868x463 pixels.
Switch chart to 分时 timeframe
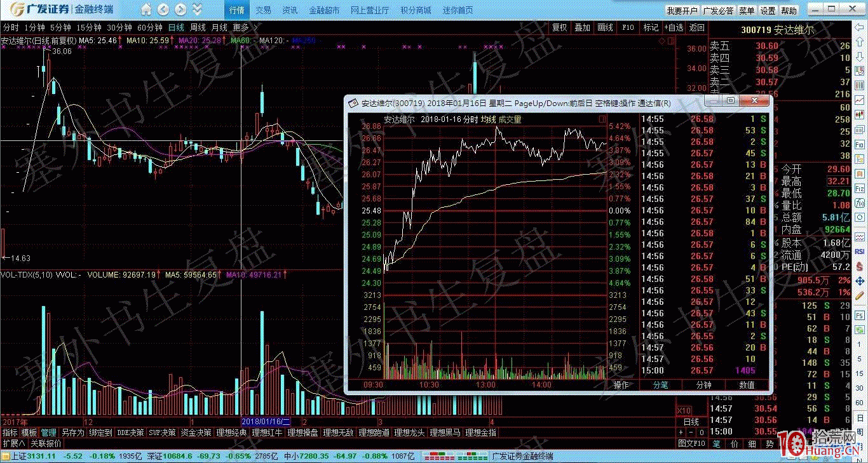pos(11,27)
